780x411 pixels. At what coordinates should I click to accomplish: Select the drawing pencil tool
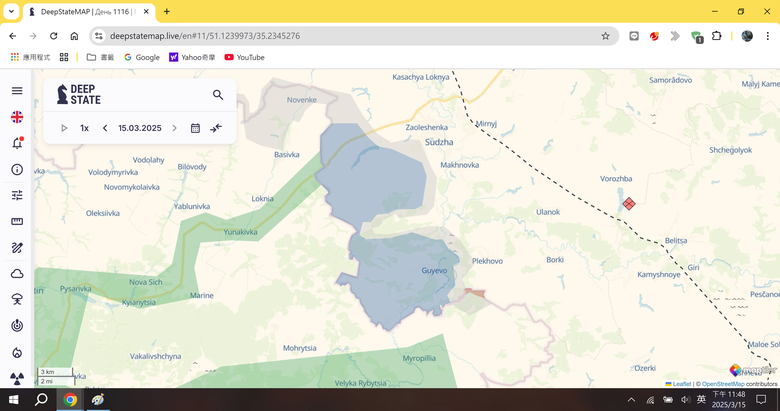(17, 248)
